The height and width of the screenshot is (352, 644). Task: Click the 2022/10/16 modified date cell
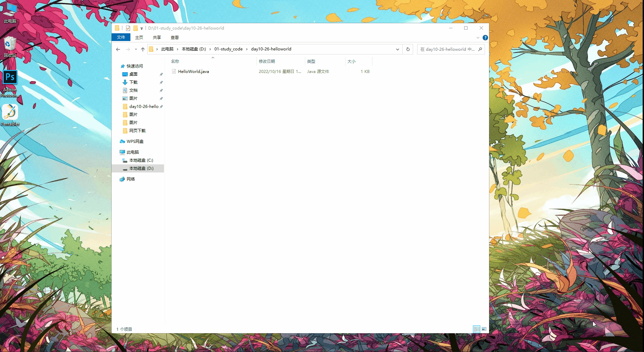pos(280,72)
